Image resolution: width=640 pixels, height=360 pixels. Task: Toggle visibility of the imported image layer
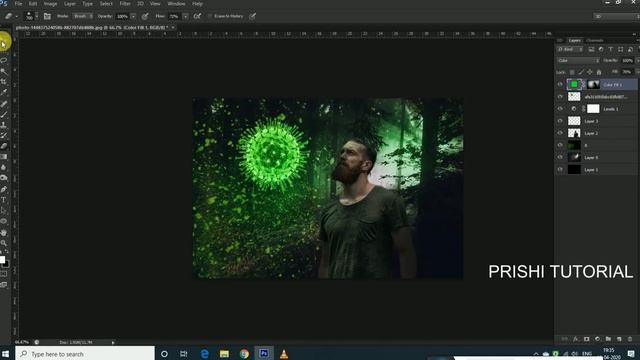(x=560, y=97)
